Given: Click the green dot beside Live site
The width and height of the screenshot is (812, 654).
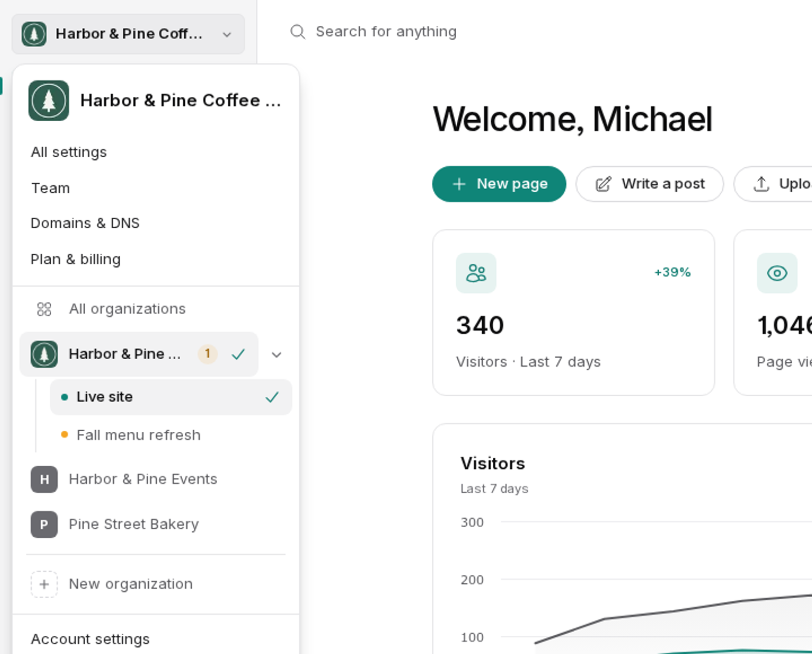Looking at the screenshot, I should pos(64,397).
